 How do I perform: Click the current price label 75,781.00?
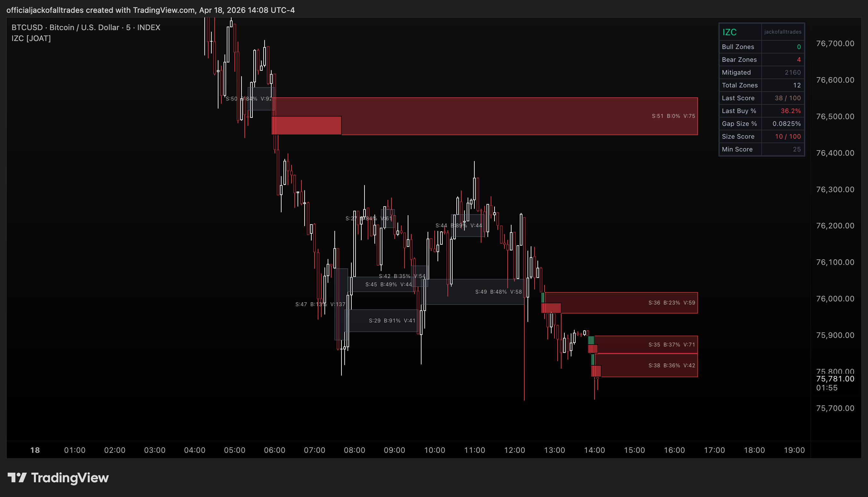[835, 379]
